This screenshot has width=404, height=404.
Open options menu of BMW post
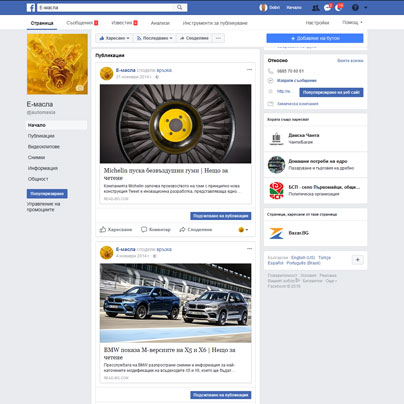[x=249, y=249]
